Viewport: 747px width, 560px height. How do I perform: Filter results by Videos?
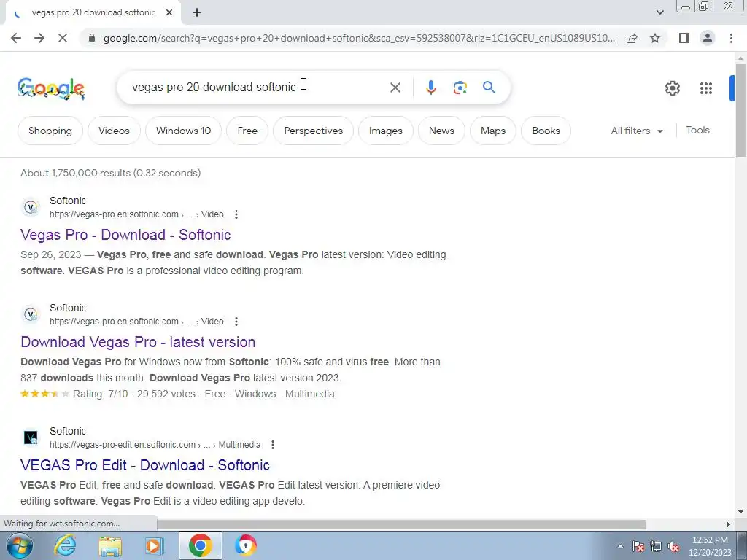coord(114,131)
